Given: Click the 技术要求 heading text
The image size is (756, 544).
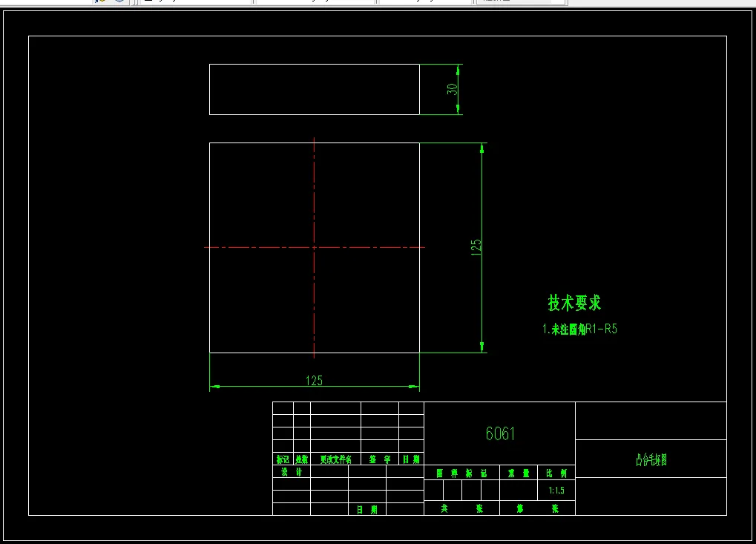Looking at the screenshot, I should click(574, 303).
